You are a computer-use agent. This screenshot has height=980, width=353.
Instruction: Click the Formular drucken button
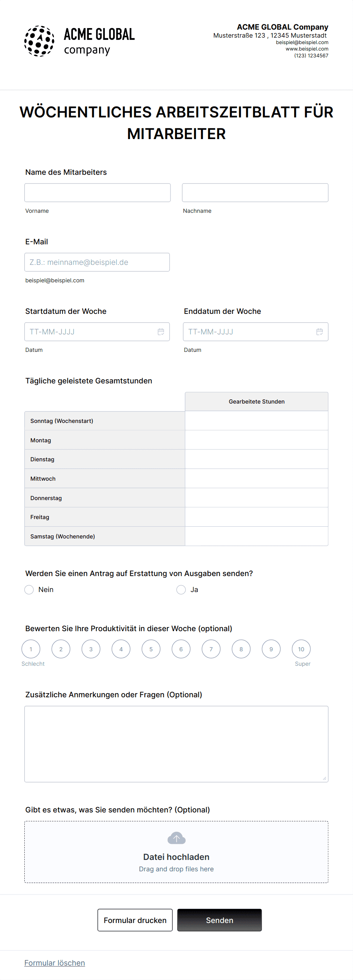(x=135, y=920)
